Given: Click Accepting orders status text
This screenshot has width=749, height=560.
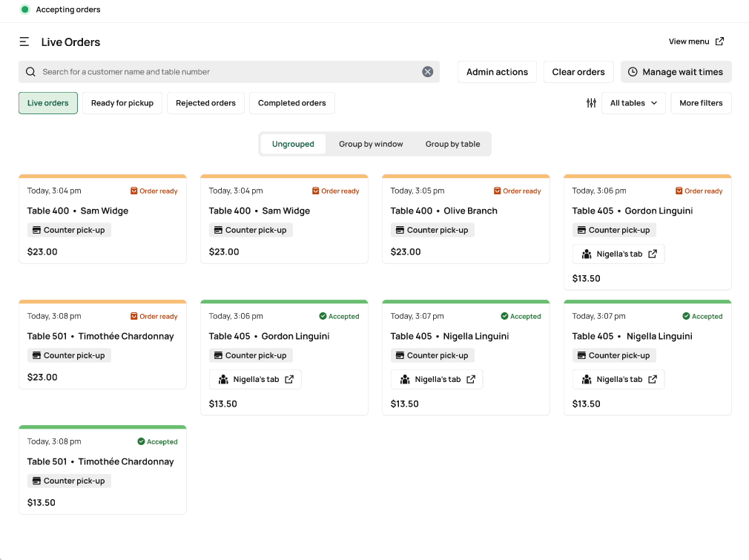Looking at the screenshot, I should pyautogui.click(x=67, y=10).
